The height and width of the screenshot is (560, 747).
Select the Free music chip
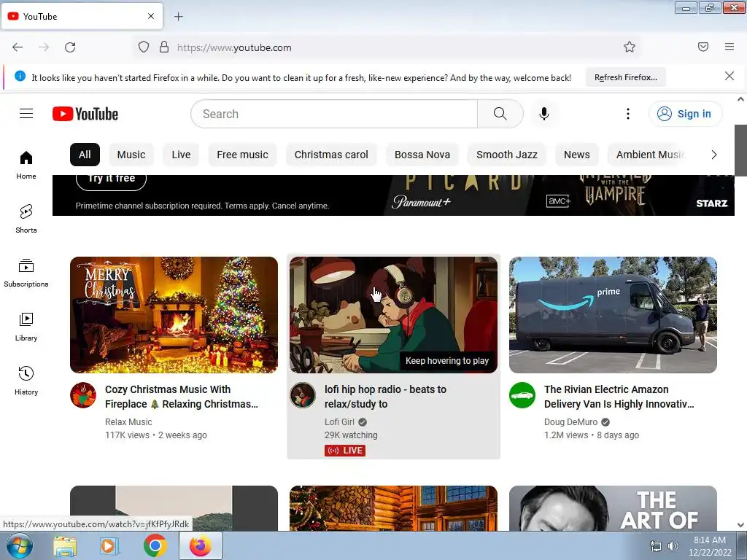(x=242, y=155)
